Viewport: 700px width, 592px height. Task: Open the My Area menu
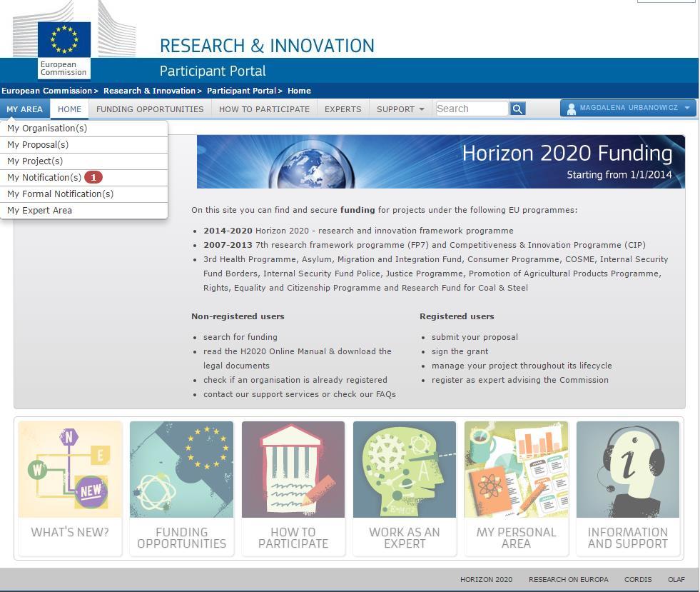point(24,109)
